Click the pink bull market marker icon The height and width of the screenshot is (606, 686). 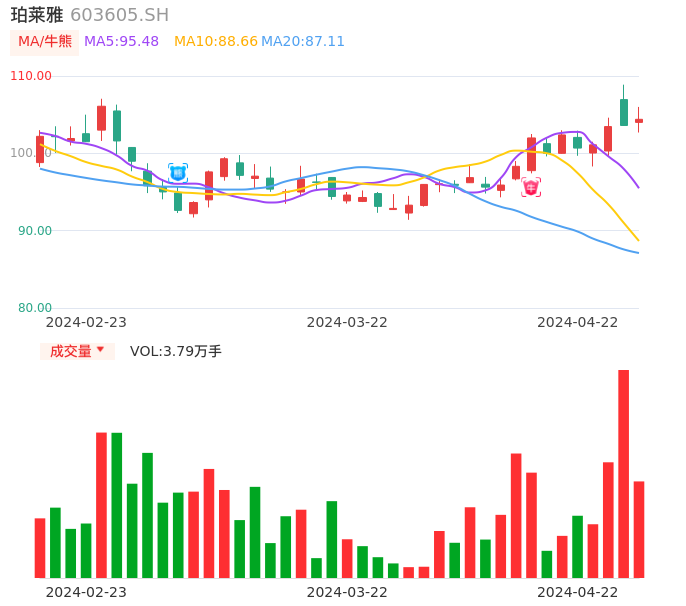coord(531,187)
